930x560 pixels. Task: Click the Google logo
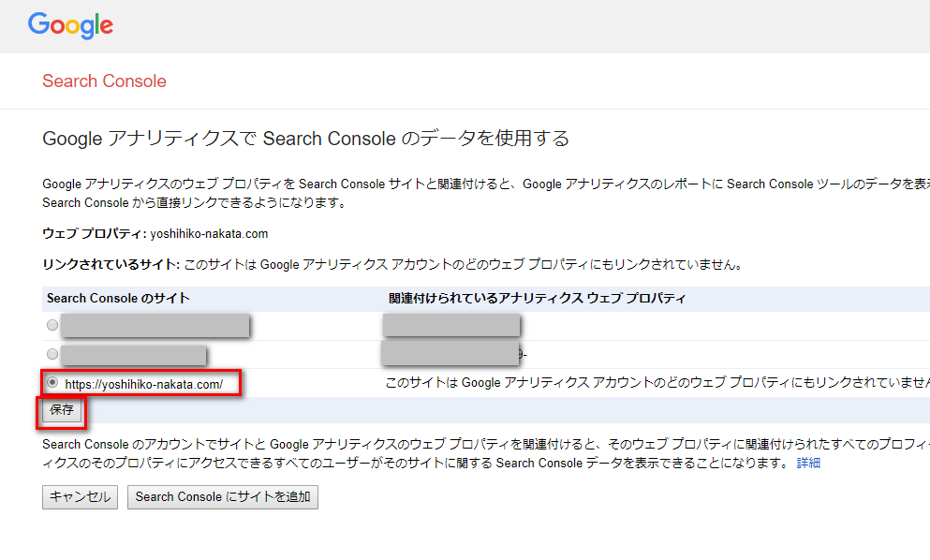[x=70, y=25]
